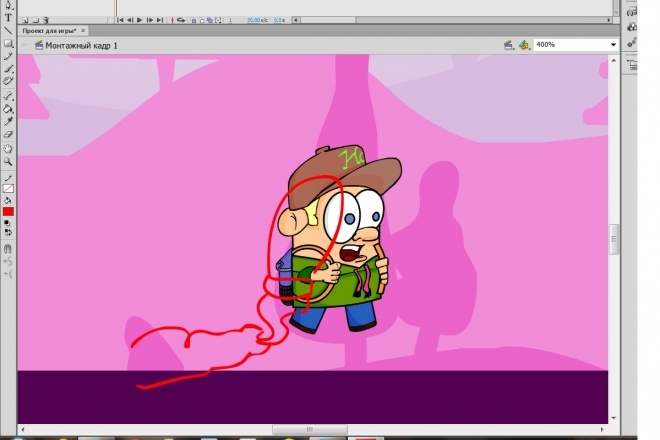Switch to Проект для игры document tab
The height and width of the screenshot is (440, 660).
pyautogui.click(x=50, y=31)
